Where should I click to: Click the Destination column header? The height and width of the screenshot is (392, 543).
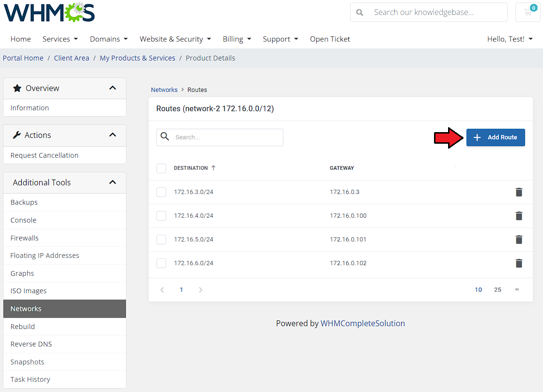click(x=191, y=168)
